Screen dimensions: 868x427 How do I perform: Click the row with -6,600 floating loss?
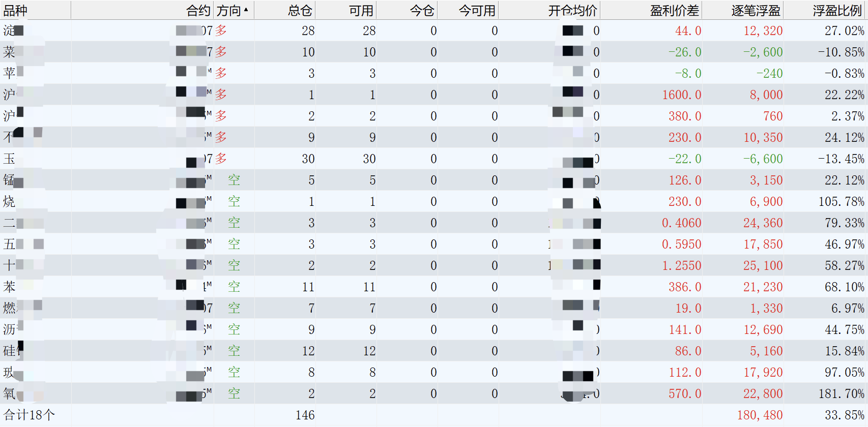click(763, 159)
